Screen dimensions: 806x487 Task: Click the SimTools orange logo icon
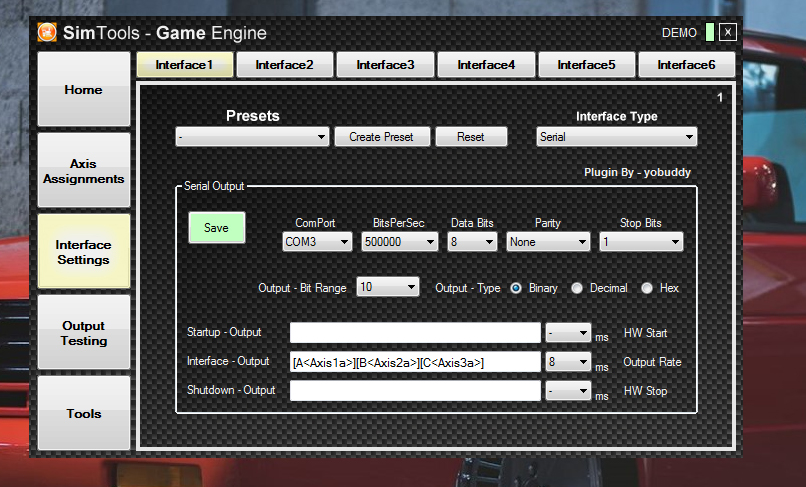47,32
